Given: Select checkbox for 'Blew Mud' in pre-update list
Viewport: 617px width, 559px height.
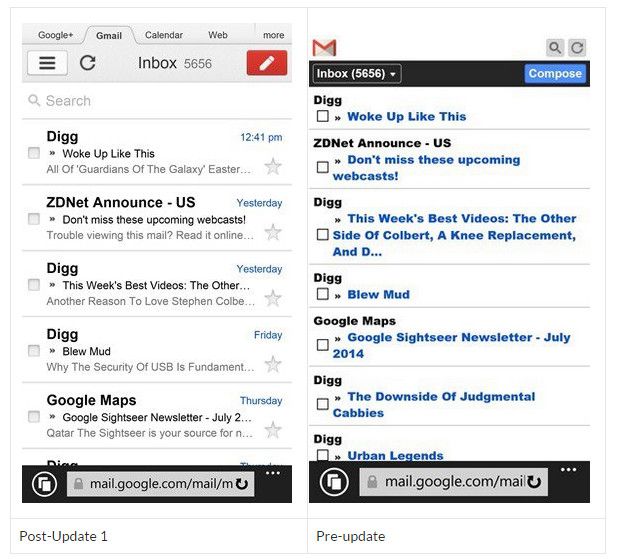Looking at the screenshot, I should [x=322, y=295].
